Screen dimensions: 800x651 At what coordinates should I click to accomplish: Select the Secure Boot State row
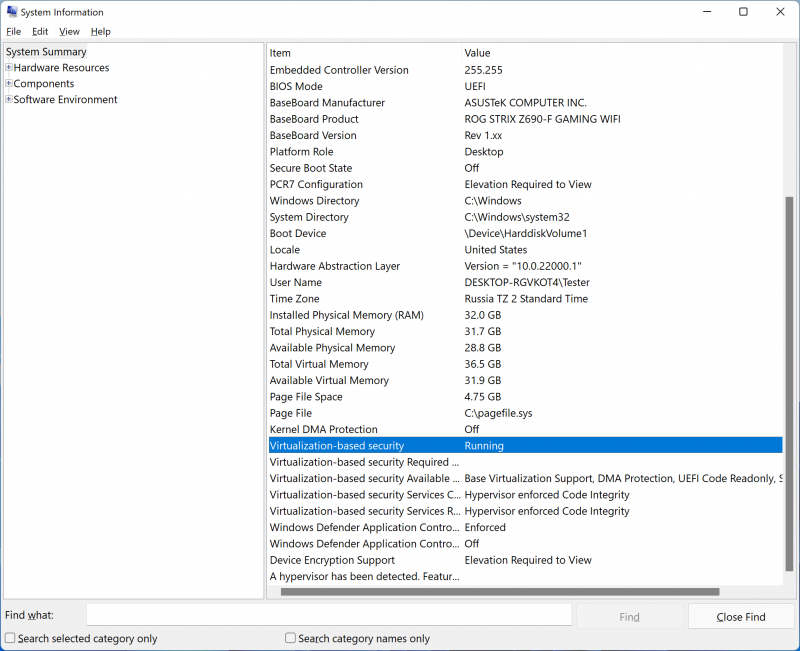311,168
